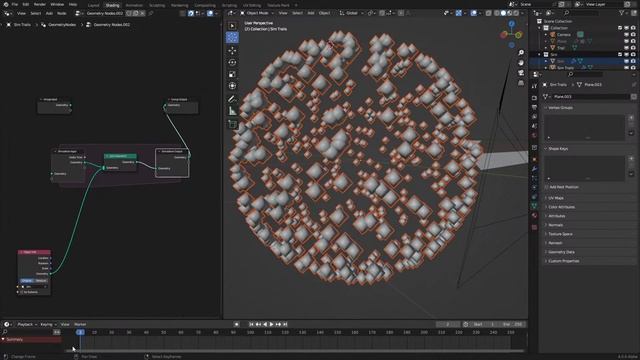
Task: Open the Output properties tab icon
Action: pos(534,107)
